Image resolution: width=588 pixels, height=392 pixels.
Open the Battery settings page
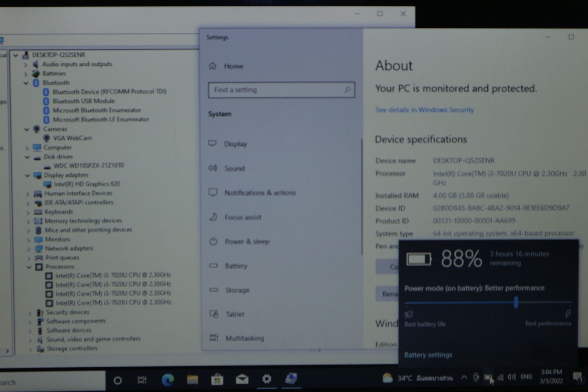click(x=236, y=266)
